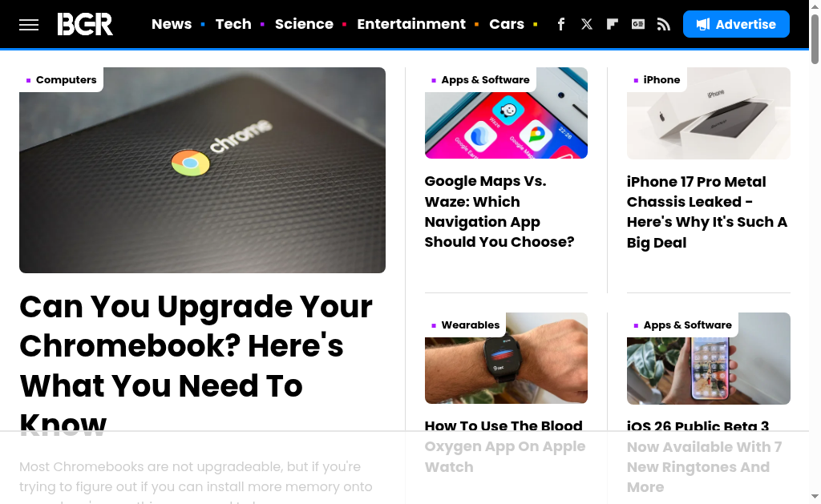
Task: Read Google Maps Vs. Waze article
Action: (x=499, y=212)
